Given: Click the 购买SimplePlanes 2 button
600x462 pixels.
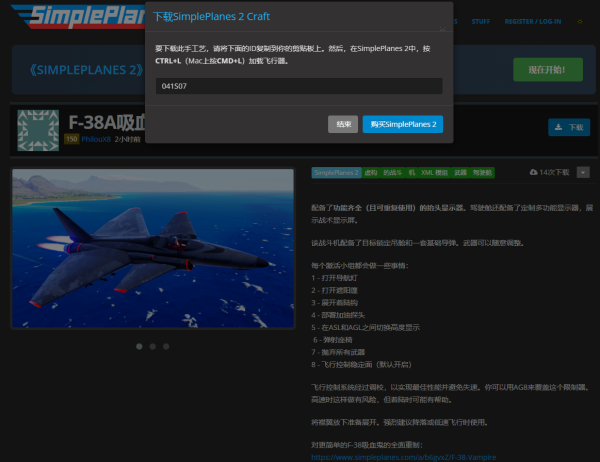Looking at the screenshot, I should tap(403, 124).
